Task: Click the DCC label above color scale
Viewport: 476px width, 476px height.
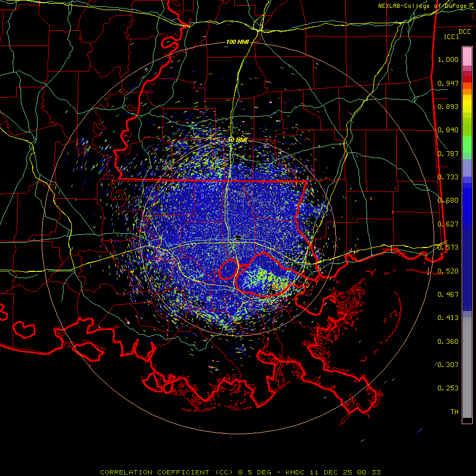Action: [x=464, y=32]
